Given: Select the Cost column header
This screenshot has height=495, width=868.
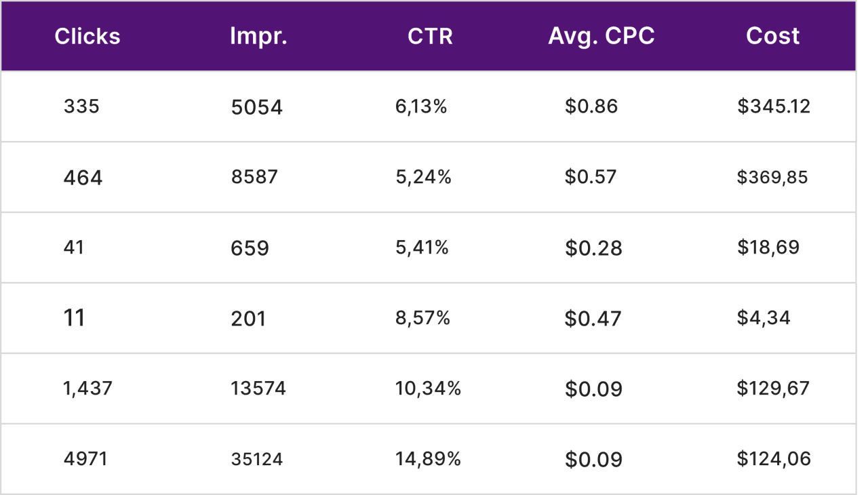Looking at the screenshot, I should (773, 36).
